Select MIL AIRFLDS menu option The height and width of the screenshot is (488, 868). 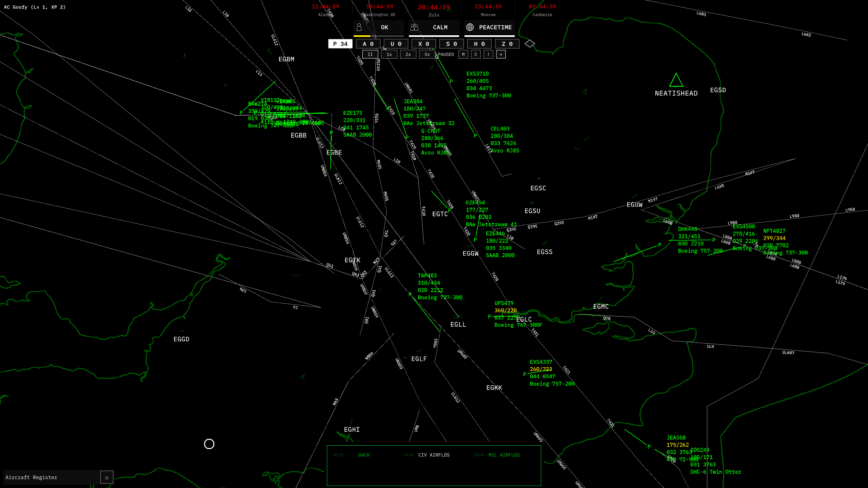coord(504,455)
